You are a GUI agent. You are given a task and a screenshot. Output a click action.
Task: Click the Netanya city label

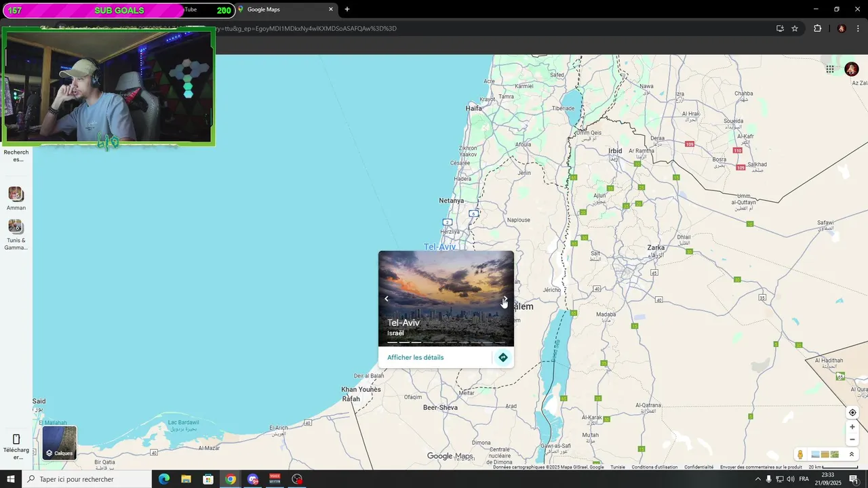click(451, 201)
